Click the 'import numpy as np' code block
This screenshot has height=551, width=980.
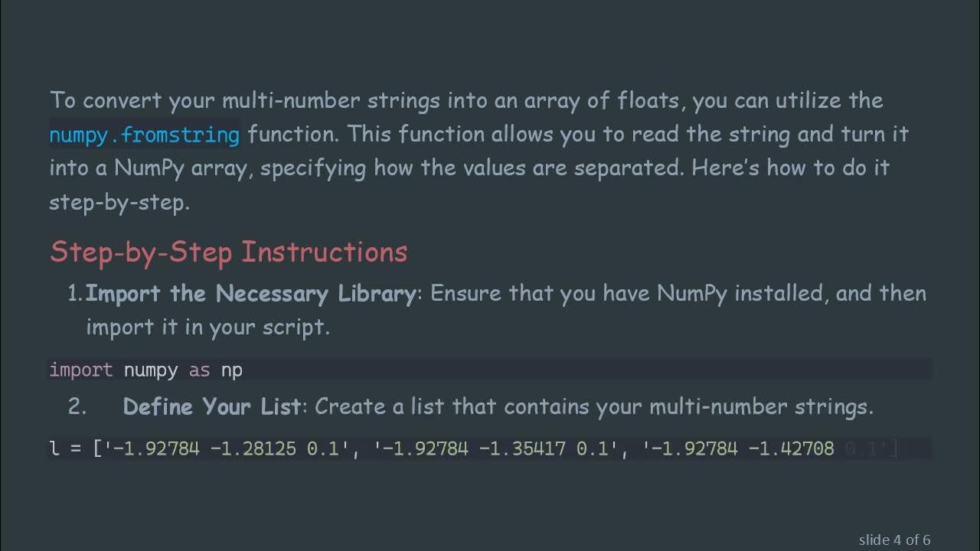pyautogui.click(x=490, y=370)
